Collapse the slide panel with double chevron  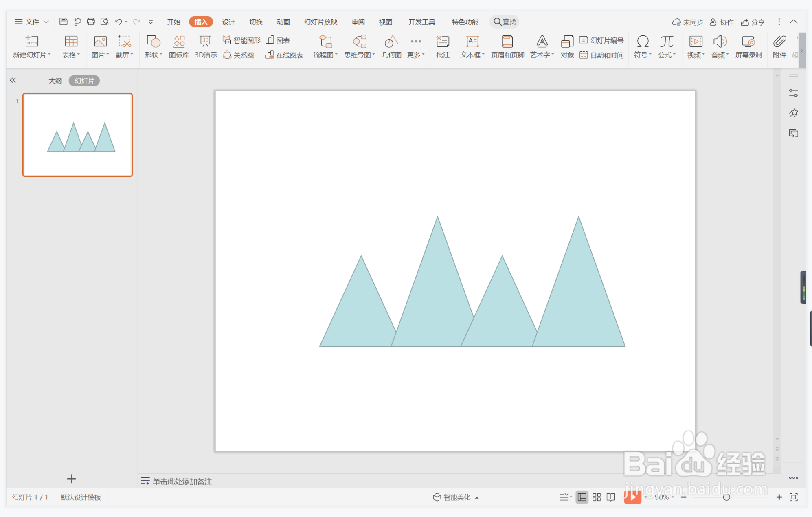point(13,80)
